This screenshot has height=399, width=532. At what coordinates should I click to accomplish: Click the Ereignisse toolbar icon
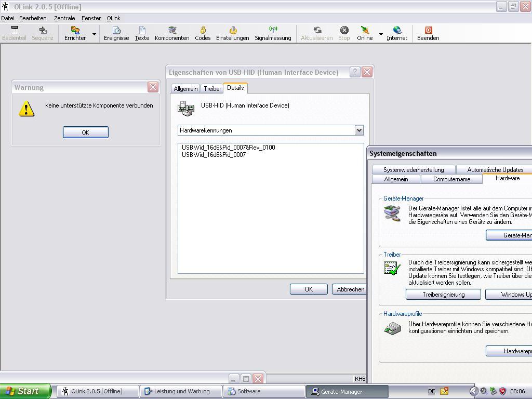point(116,33)
